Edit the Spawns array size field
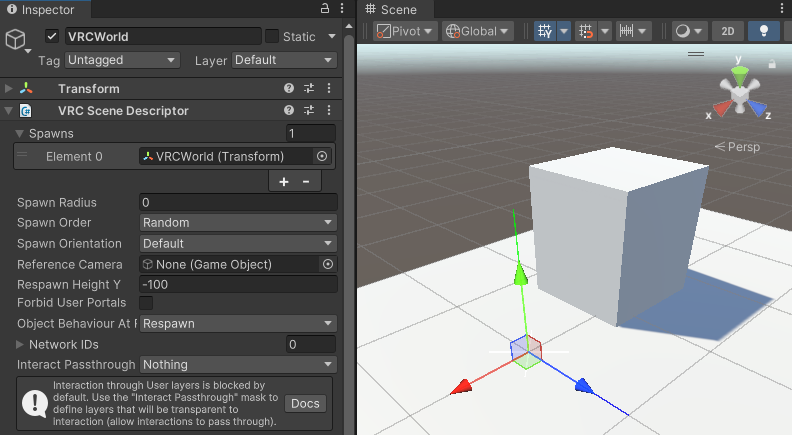 311,133
